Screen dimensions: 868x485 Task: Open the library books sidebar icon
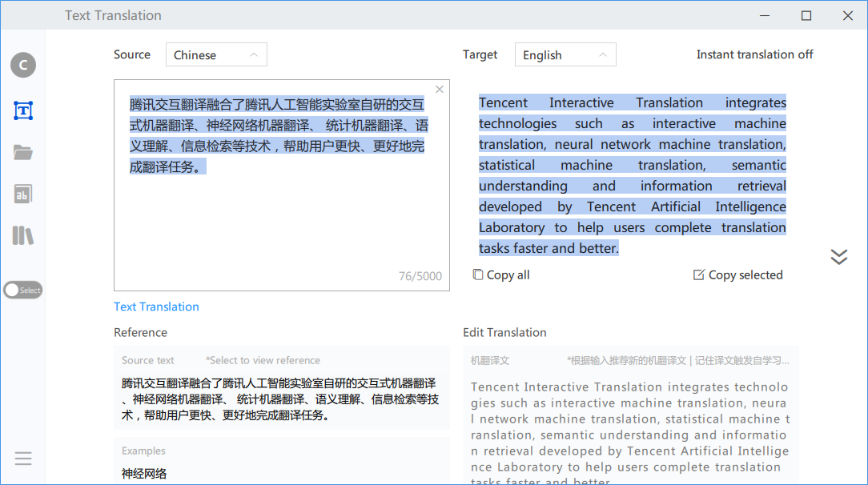[x=23, y=235]
